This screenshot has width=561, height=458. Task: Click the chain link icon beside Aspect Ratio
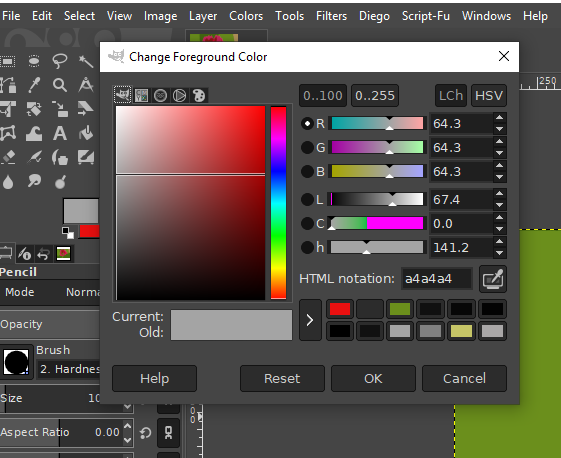[168, 433]
